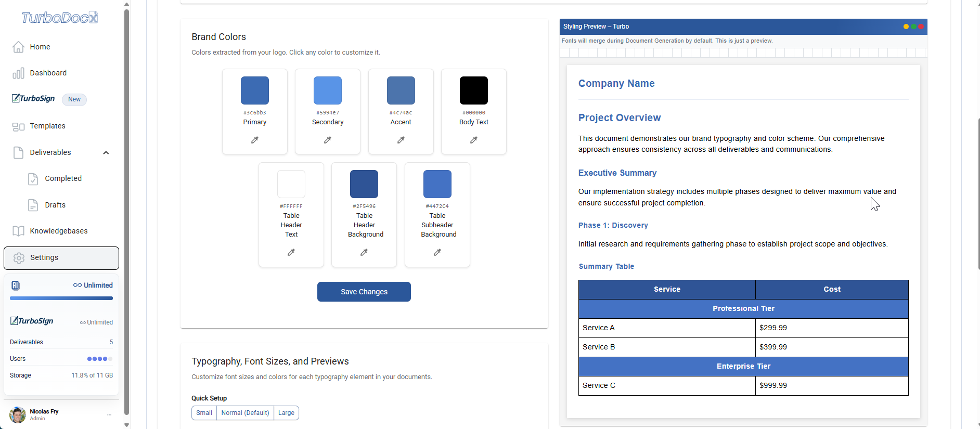980x429 pixels.
Task: Select the Normal (Default) quick setup option
Action: 245,413
